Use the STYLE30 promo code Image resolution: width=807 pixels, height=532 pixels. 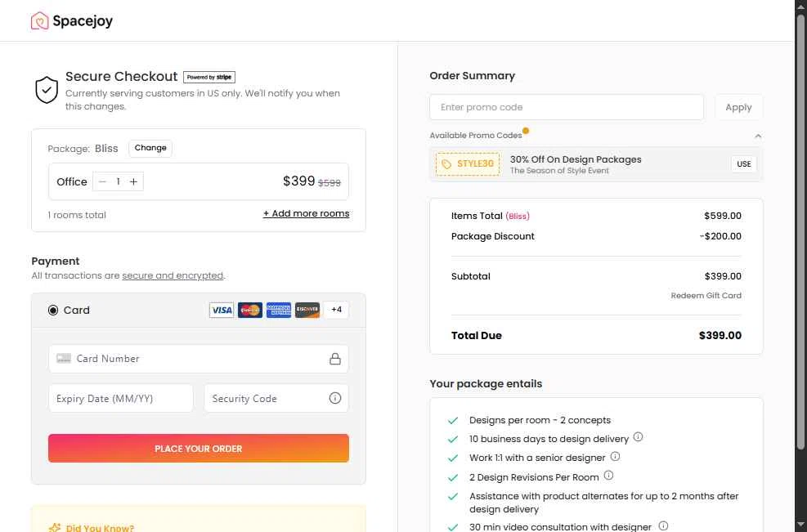coord(744,164)
